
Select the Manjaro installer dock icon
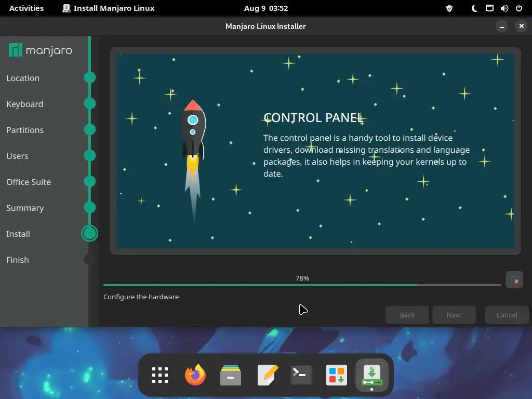[372, 375]
